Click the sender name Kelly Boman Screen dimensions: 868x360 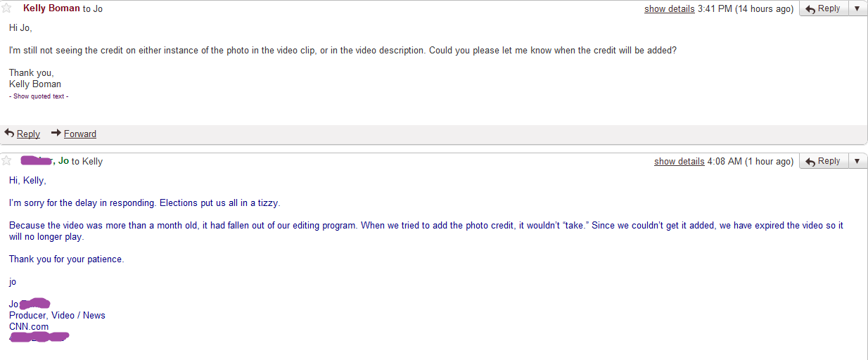click(x=51, y=8)
